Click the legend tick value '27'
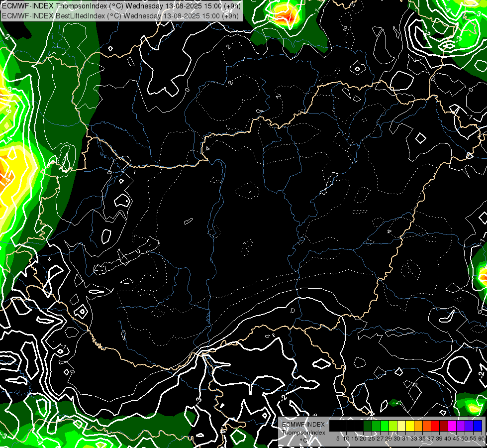 pos(380,439)
